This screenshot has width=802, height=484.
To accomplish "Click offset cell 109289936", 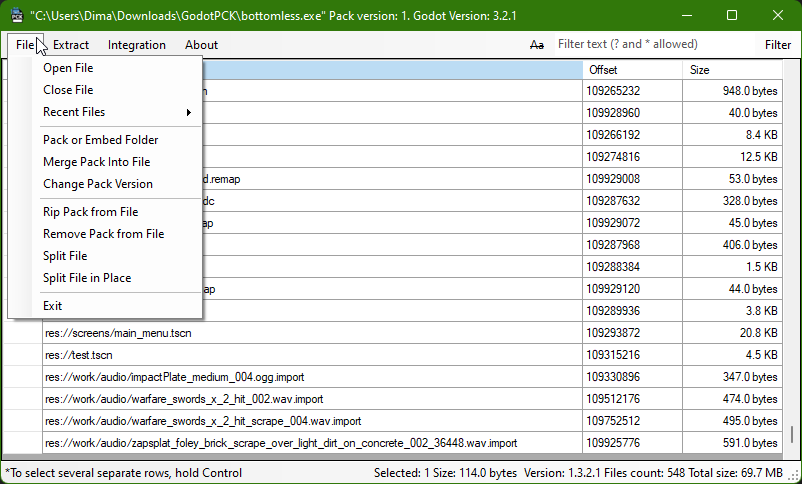I will [x=632, y=311].
